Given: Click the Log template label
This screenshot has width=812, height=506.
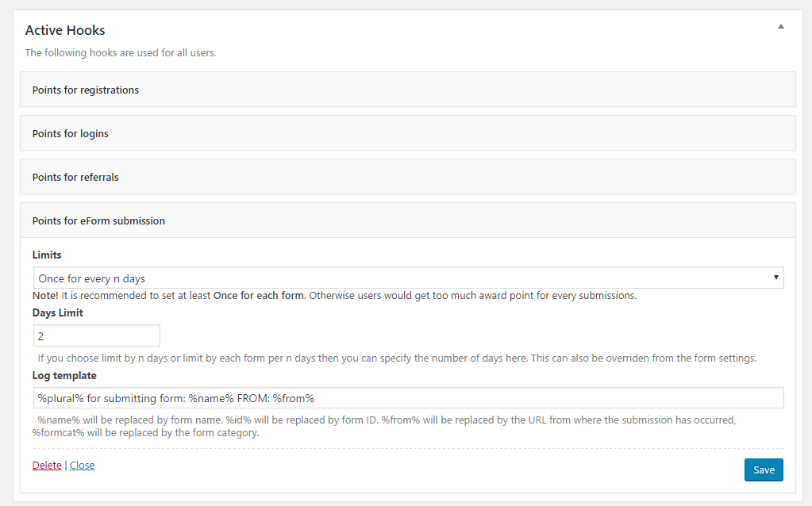Looking at the screenshot, I should click(64, 375).
